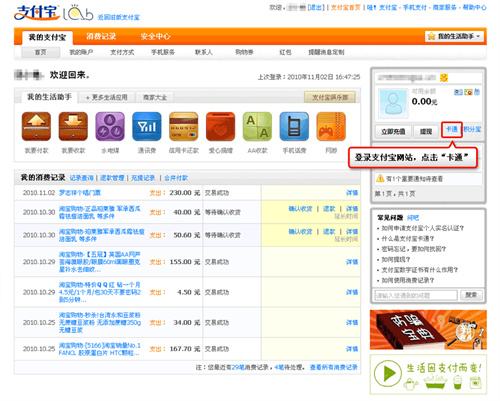
Task: Open the 我要收款 collect-money icon
Action: (73, 126)
